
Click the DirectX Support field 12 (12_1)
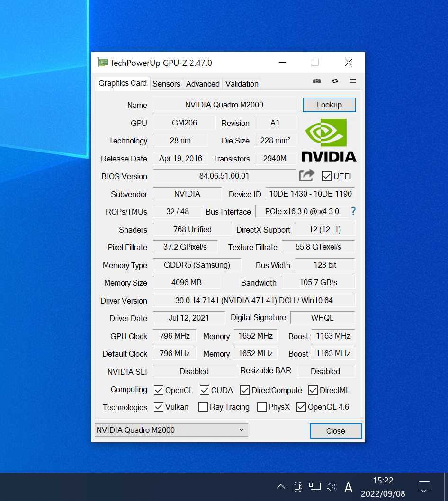325,229
